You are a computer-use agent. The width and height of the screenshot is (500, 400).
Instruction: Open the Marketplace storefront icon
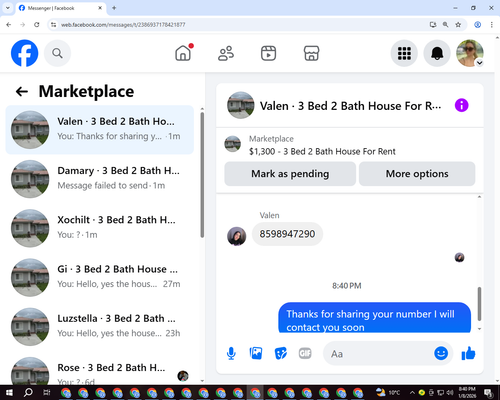tap(311, 53)
